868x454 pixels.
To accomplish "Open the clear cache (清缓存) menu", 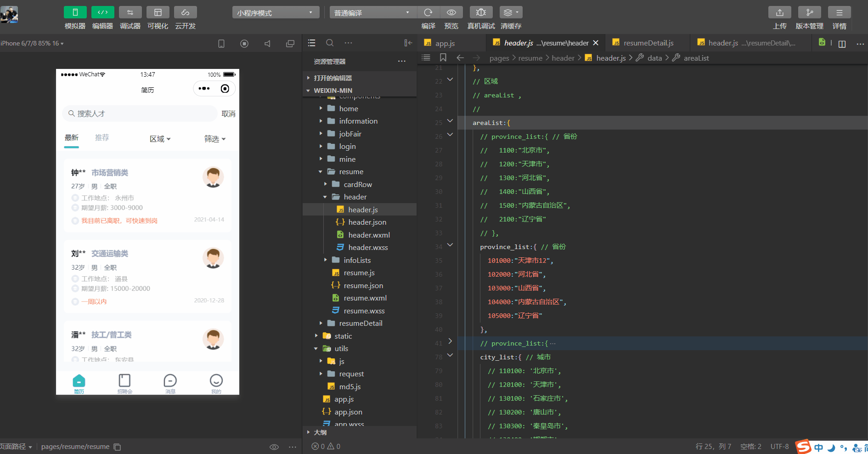I will click(x=511, y=12).
